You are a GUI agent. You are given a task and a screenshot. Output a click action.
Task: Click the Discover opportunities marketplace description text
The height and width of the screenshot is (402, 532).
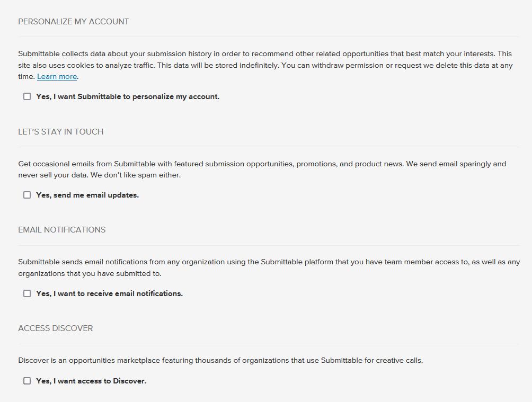pos(220,361)
